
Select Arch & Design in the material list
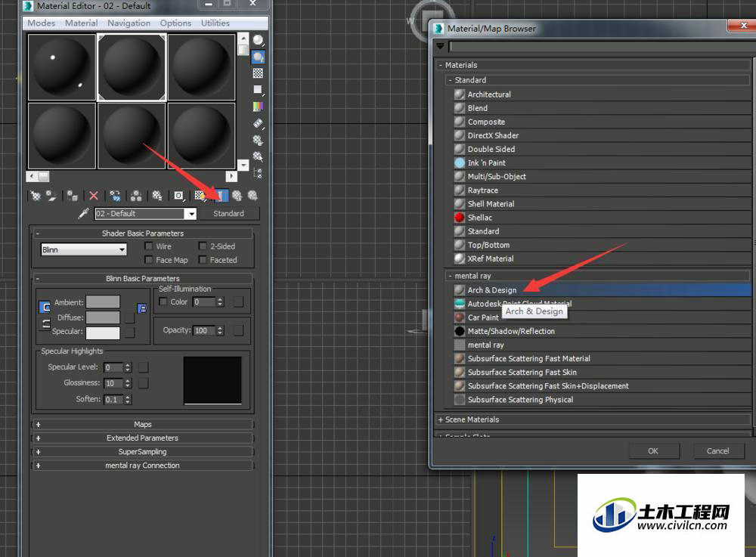click(602, 290)
